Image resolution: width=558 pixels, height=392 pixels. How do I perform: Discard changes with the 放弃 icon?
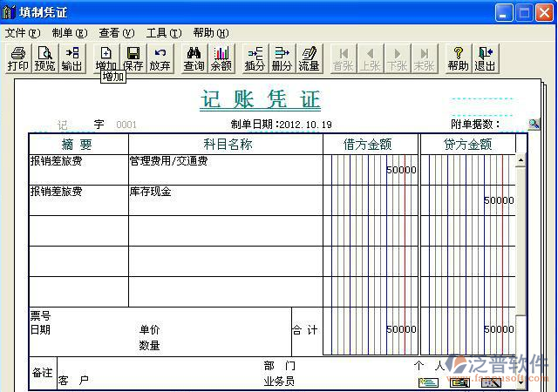click(x=160, y=58)
